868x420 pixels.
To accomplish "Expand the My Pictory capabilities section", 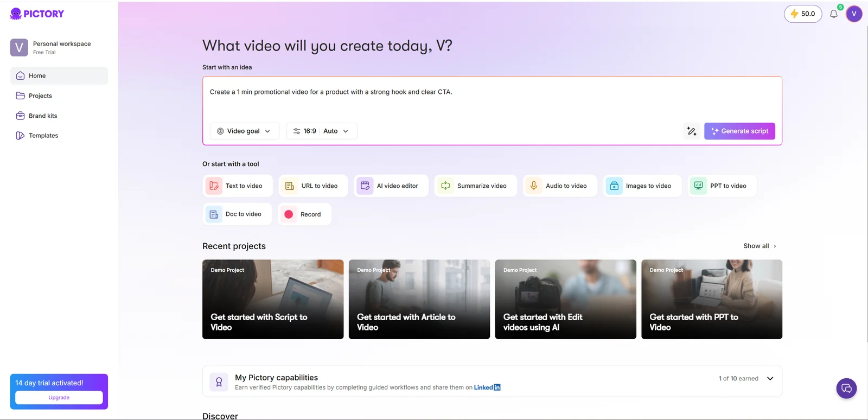I will tap(770, 379).
